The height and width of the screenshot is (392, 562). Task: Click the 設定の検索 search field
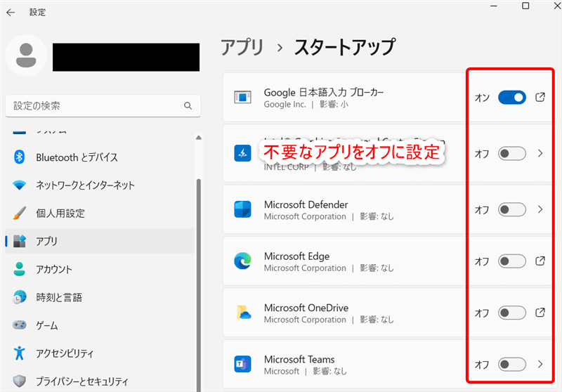tap(103, 105)
